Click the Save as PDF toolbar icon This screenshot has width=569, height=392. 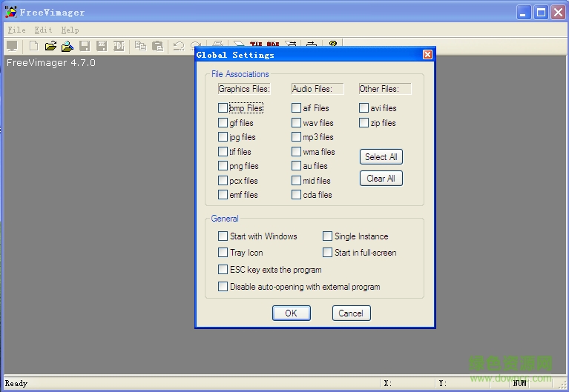[119, 46]
